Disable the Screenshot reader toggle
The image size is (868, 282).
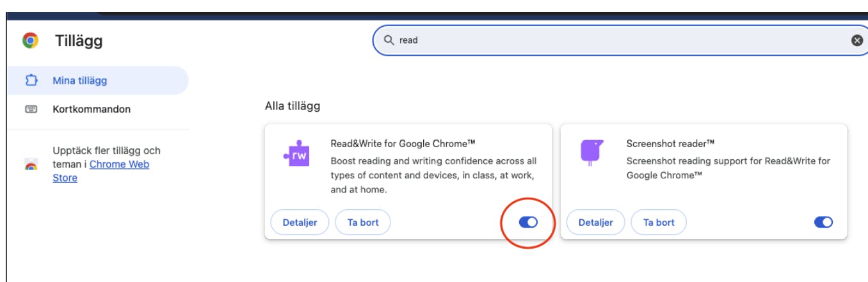click(823, 222)
